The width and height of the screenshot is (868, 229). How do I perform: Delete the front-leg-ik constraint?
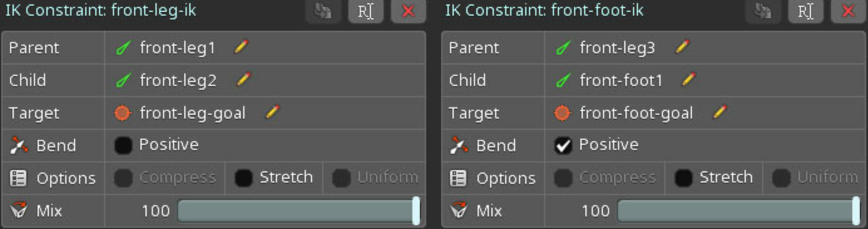click(408, 11)
